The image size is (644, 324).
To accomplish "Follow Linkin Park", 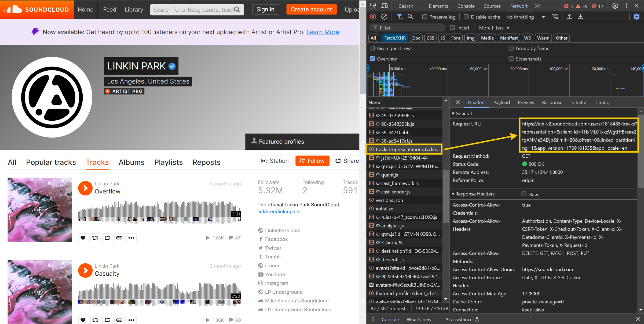I will click(x=312, y=161).
